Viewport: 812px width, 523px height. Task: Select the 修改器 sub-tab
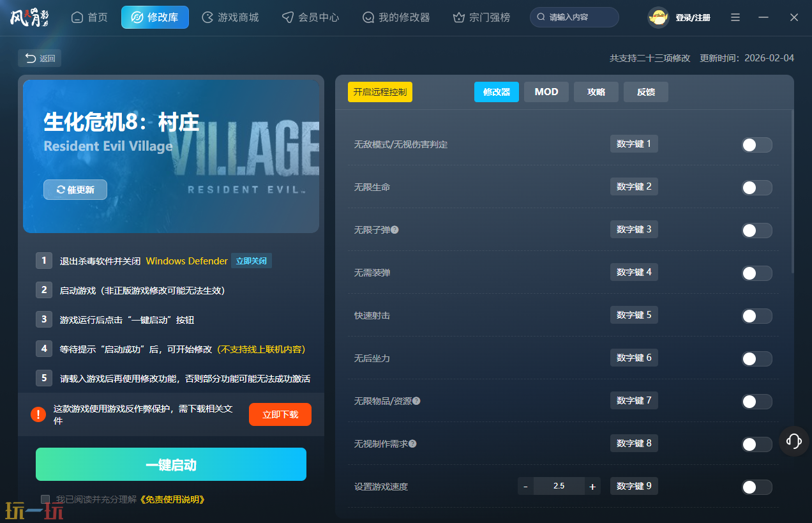[497, 92]
